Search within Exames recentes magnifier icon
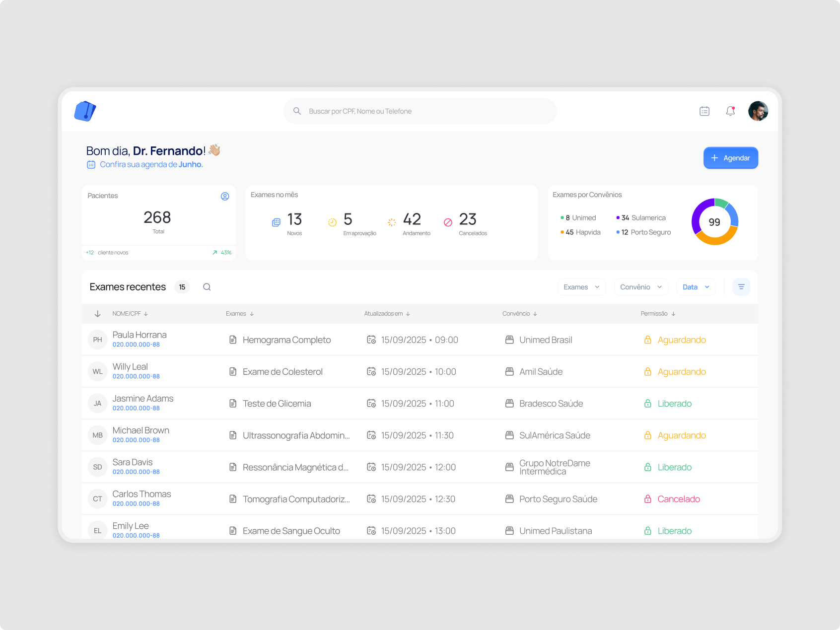840x630 pixels. (207, 287)
